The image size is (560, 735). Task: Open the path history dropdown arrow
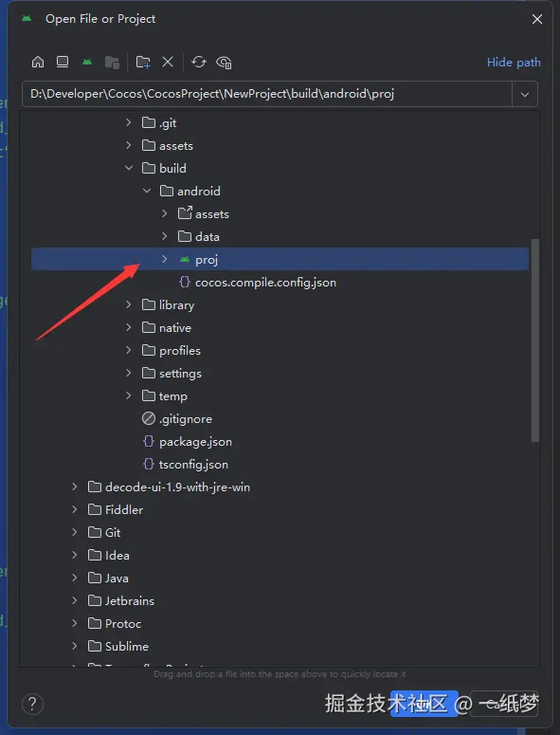(525, 94)
